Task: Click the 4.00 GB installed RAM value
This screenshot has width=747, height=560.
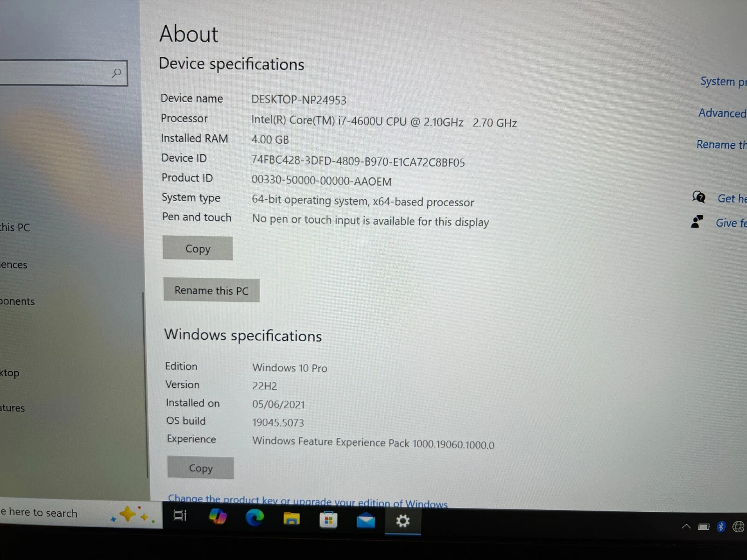Action: [270, 140]
